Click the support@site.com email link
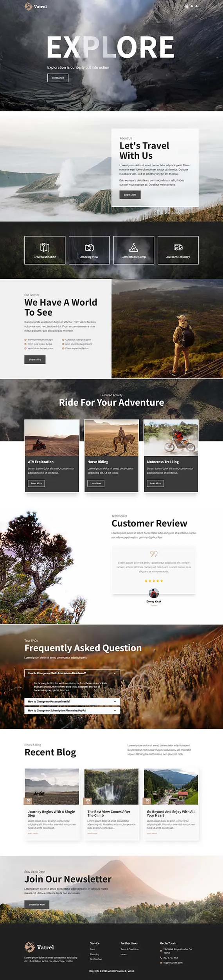Screen dimensions: 223x980 tap(173, 962)
